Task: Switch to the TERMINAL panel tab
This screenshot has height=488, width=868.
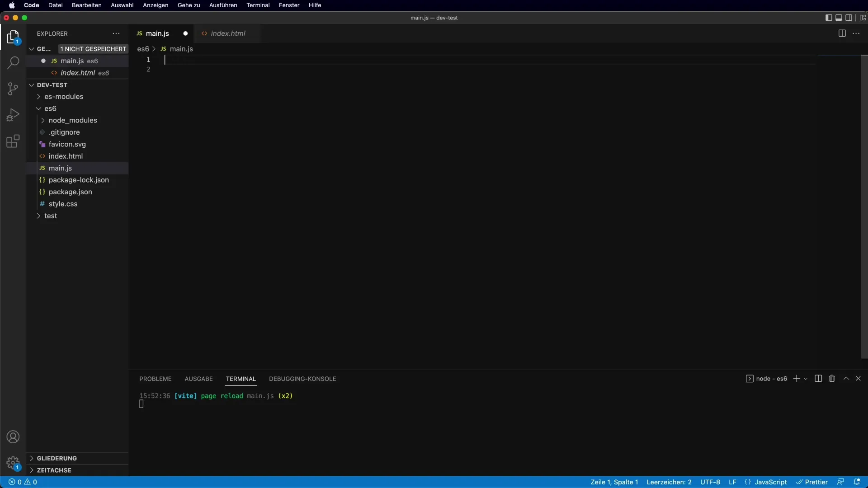Action: 241,379
